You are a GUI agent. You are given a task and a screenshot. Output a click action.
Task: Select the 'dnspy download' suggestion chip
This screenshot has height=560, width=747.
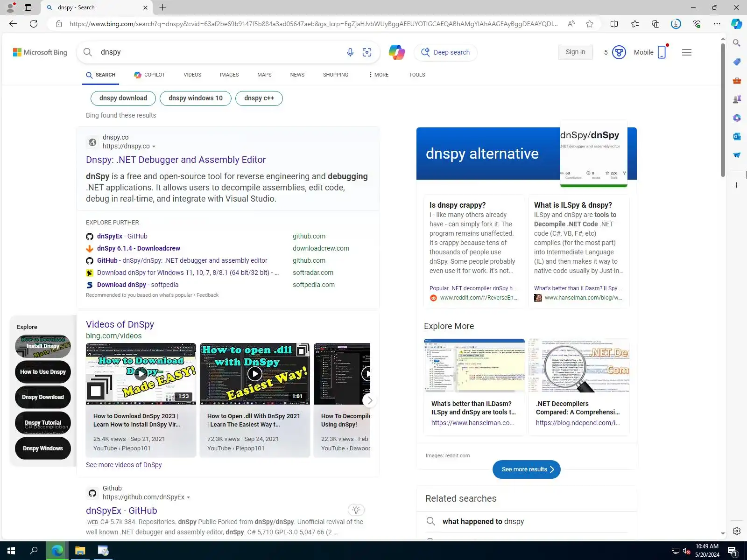(x=123, y=98)
